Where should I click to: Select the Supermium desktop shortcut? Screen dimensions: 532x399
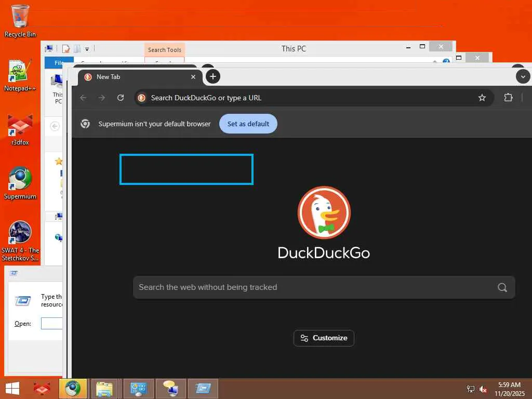(20, 183)
